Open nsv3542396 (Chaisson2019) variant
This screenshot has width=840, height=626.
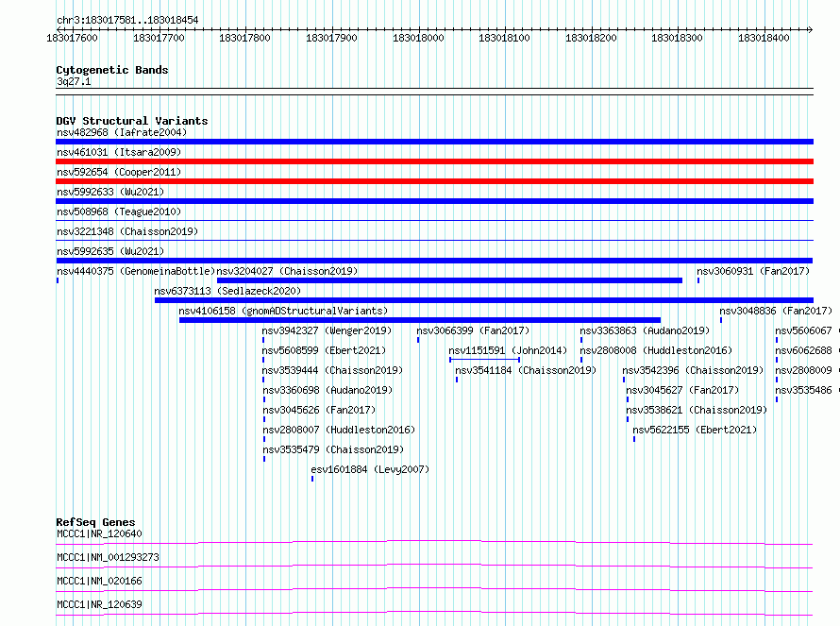tap(693, 370)
